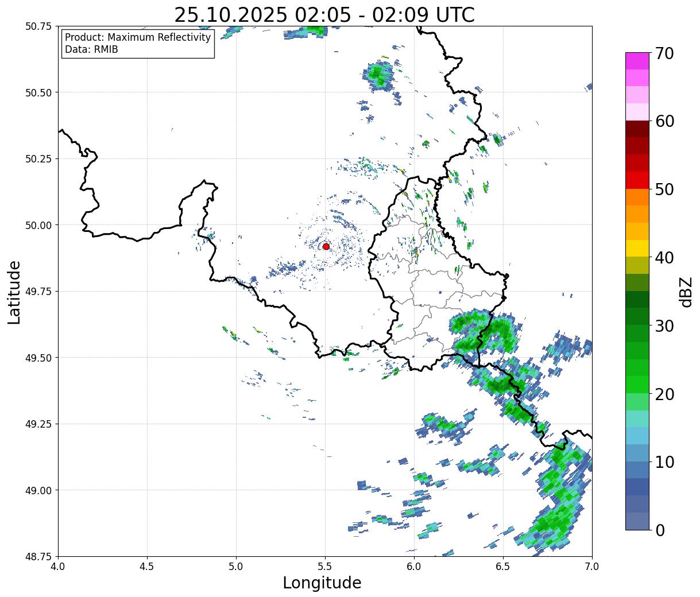This screenshot has height=597, width=700.
Task: Click the longitude tick label 7.0
Action: pos(592,566)
